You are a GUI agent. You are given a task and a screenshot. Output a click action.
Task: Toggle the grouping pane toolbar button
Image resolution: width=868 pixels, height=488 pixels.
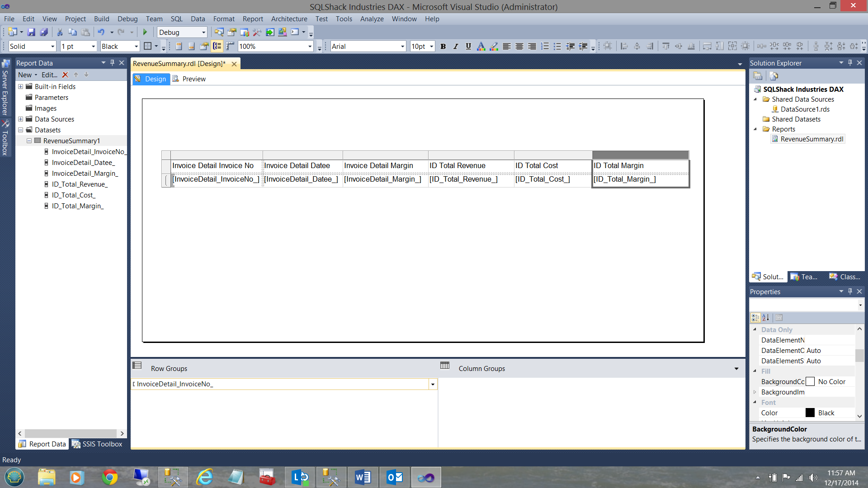[217, 46]
